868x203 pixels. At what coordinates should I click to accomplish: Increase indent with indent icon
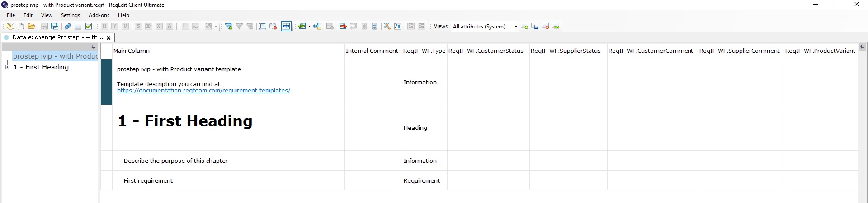pyautogui.click(x=421, y=26)
